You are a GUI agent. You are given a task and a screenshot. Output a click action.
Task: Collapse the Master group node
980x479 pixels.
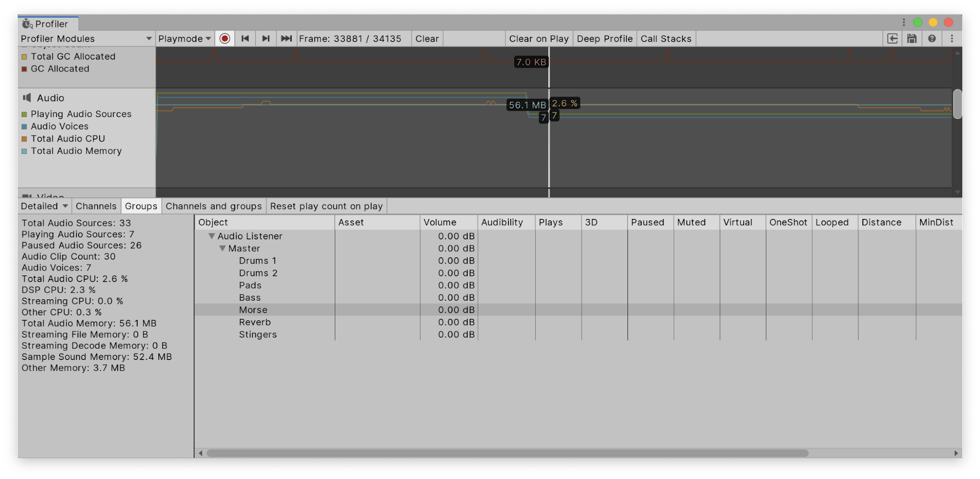[223, 248]
